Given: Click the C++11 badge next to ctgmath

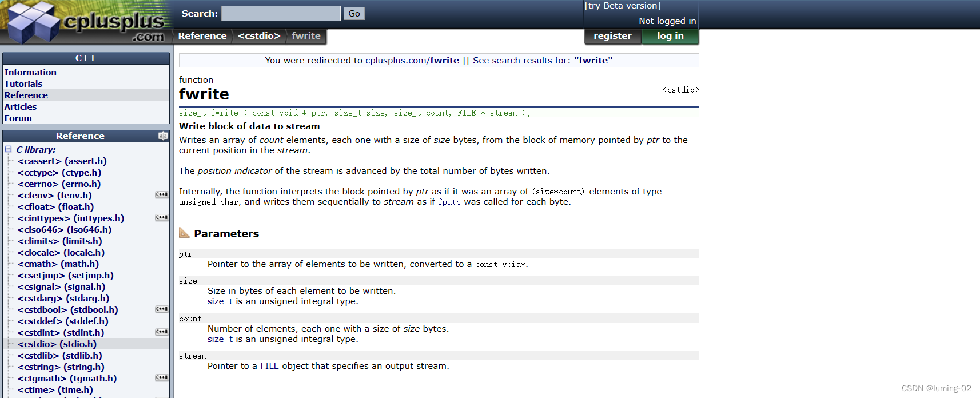Looking at the screenshot, I should tap(162, 378).
